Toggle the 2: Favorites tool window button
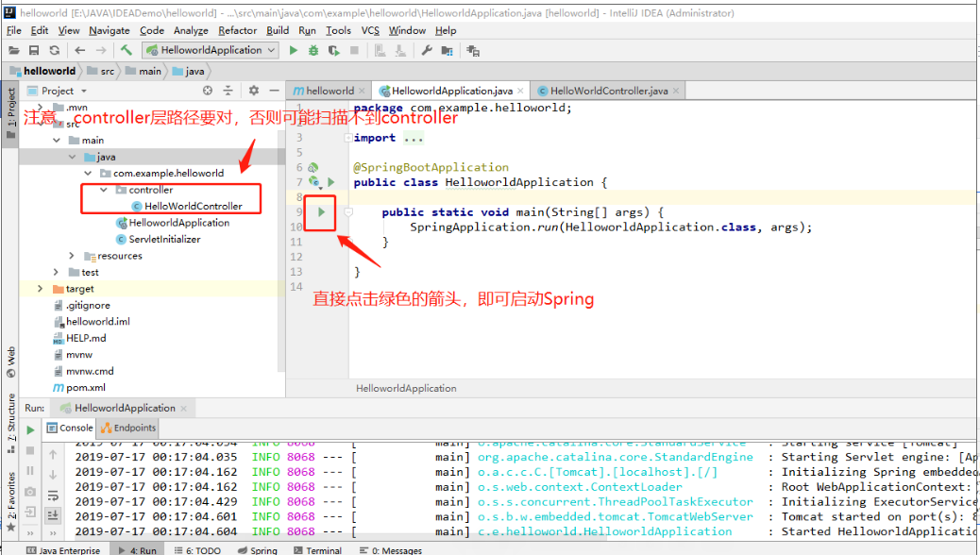Screen dimensions: 980x555 [10, 501]
